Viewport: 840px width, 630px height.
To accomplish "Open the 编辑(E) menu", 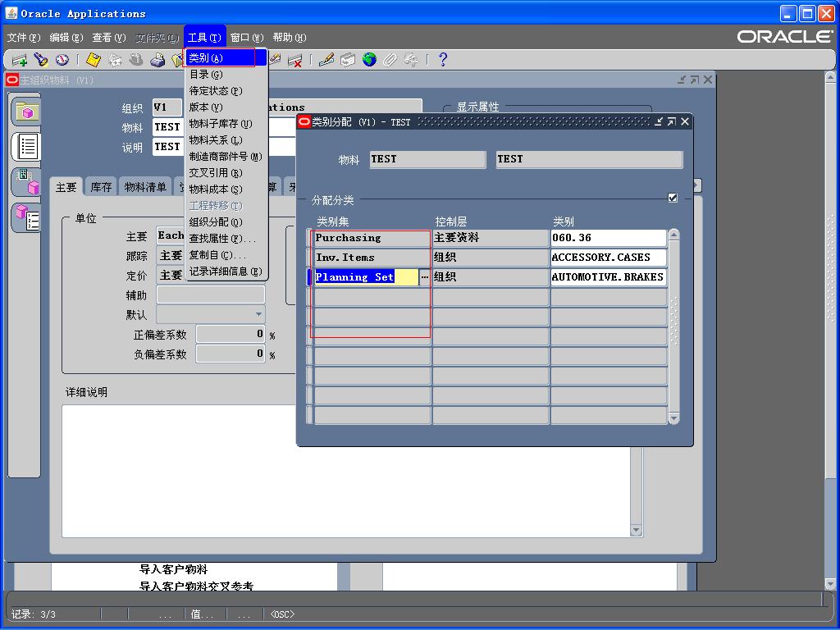I will click(66, 38).
